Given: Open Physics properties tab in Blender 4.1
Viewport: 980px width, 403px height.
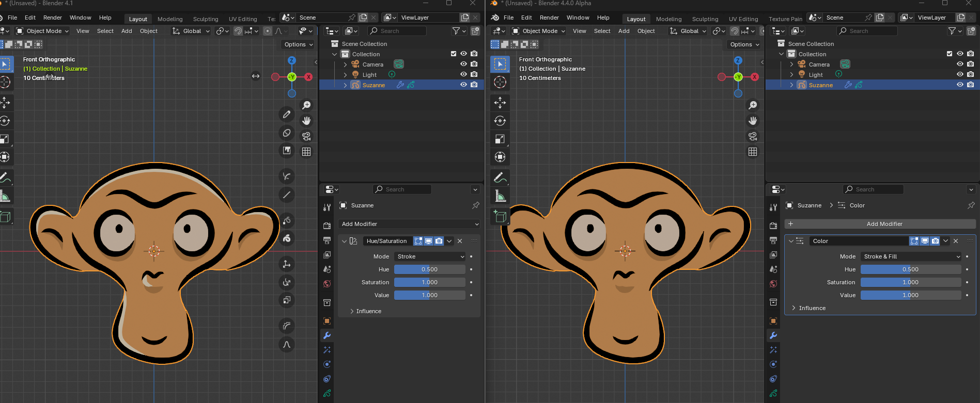Looking at the screenshot, I should [327, 364].
